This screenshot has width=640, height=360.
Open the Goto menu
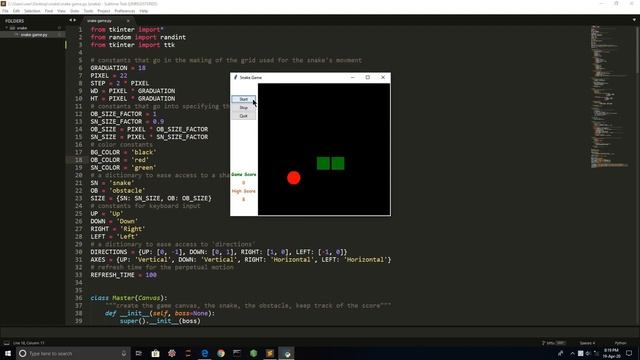pyautogui.click(x=75, y=11)
